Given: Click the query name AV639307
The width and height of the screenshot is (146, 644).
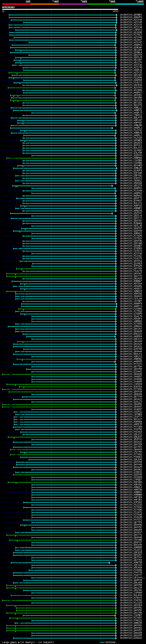Looking at the screenshot, I should [x=8, y=7].
